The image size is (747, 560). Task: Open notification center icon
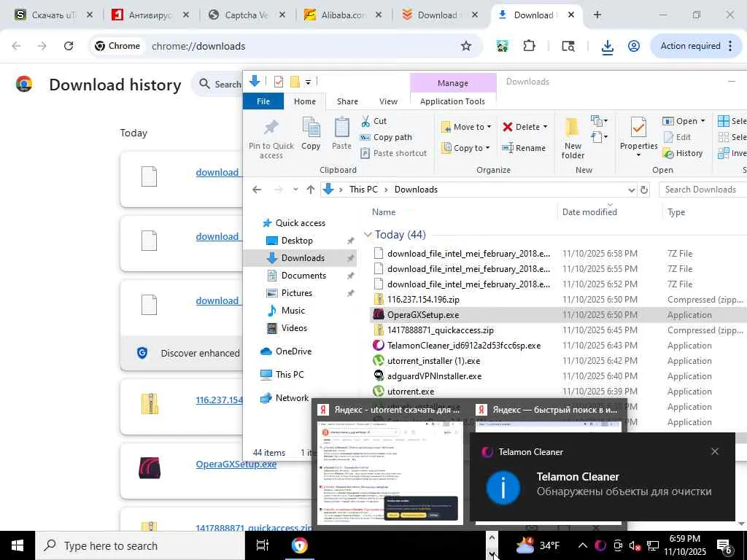724,546
